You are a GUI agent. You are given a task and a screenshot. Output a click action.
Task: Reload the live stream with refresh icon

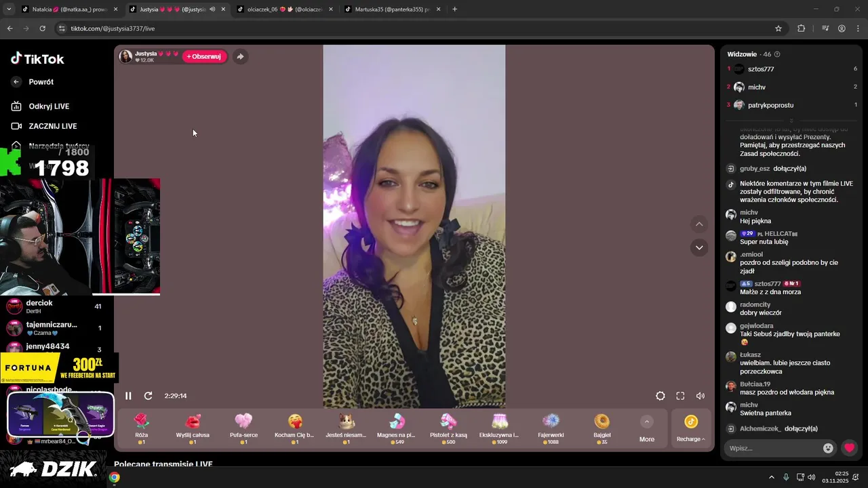pos(148,396)
